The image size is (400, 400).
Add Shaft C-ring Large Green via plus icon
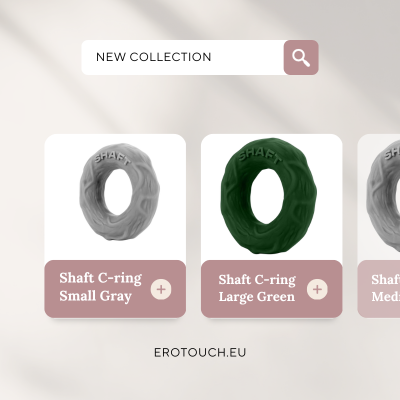(317, 289)
